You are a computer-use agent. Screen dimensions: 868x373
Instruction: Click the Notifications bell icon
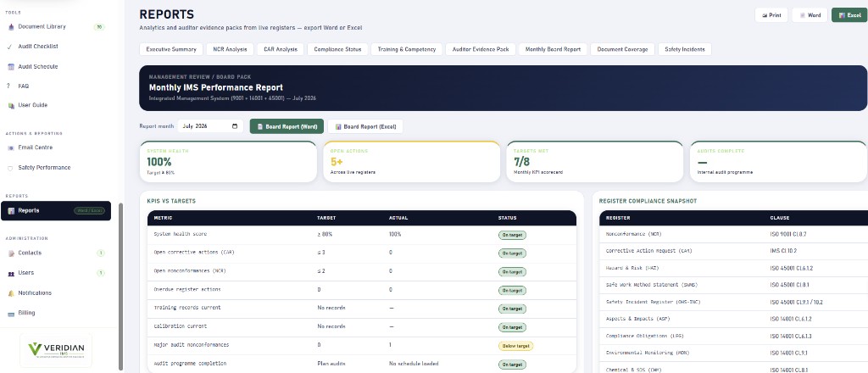click(x=10, y=293)
